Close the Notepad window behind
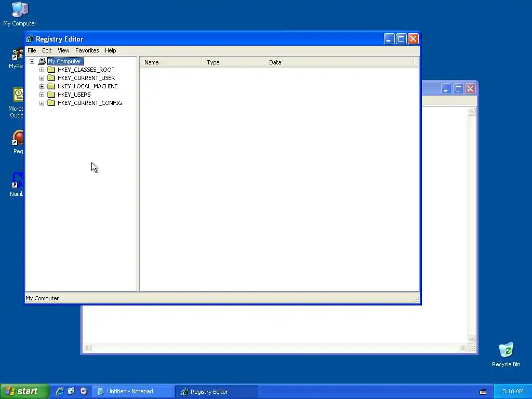This screenshot has height=399, width=532. pos(470,89)
